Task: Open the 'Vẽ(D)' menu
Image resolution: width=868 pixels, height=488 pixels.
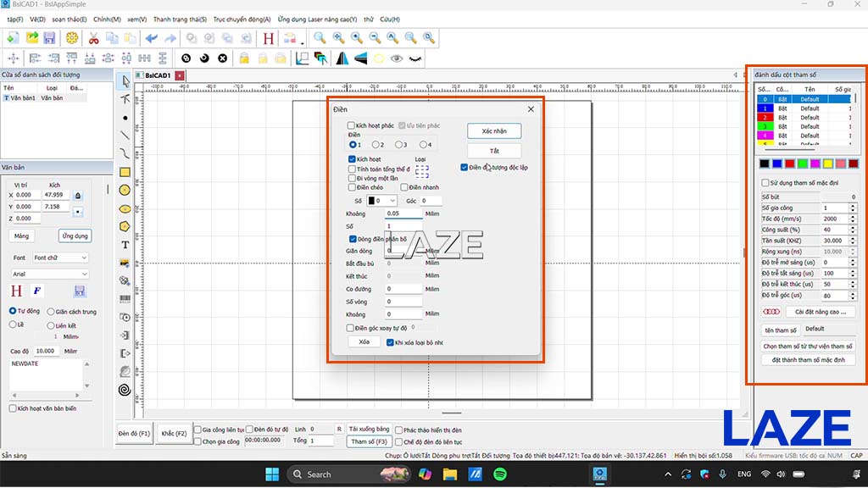Action: (37, 19)
